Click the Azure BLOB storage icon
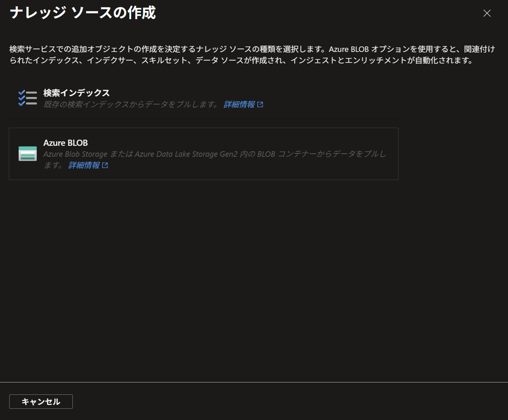Viewport: 508px width, 420px height. tap(28, 154)
